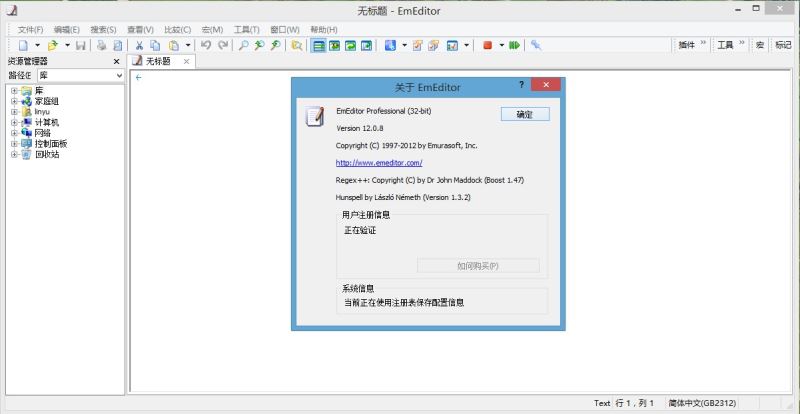
Task: Open dropdown next to Record Macro icon
Action: coord(502,45)
